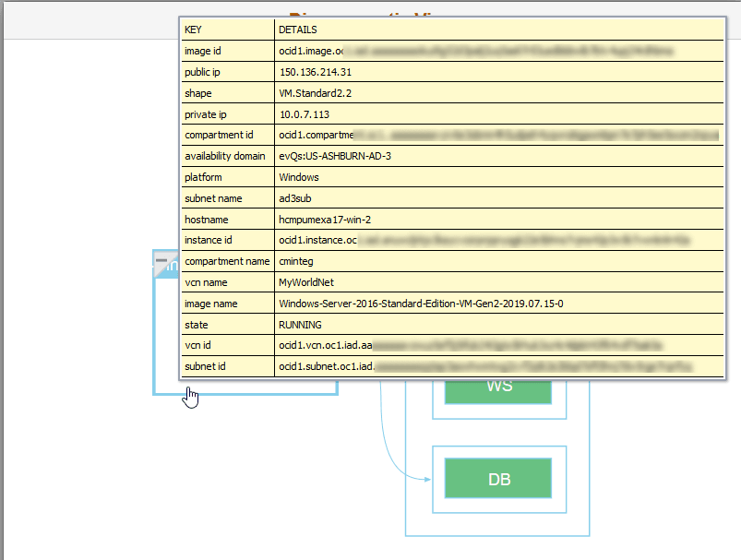Image resolution: width=741 pixels, height=560 pixels.
Task: Click the hostname hcmpumexa17-win-2 value
Action: (x=325, y=220)
